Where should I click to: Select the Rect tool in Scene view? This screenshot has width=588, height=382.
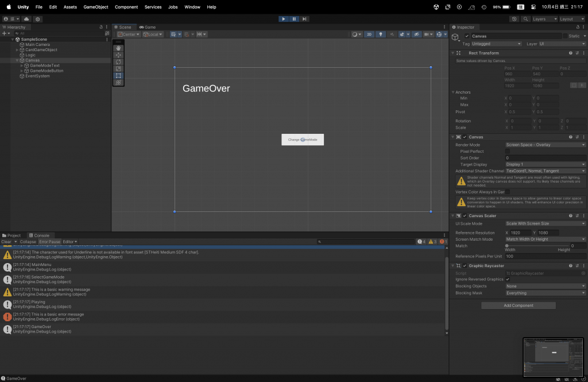tap(118, 76)
